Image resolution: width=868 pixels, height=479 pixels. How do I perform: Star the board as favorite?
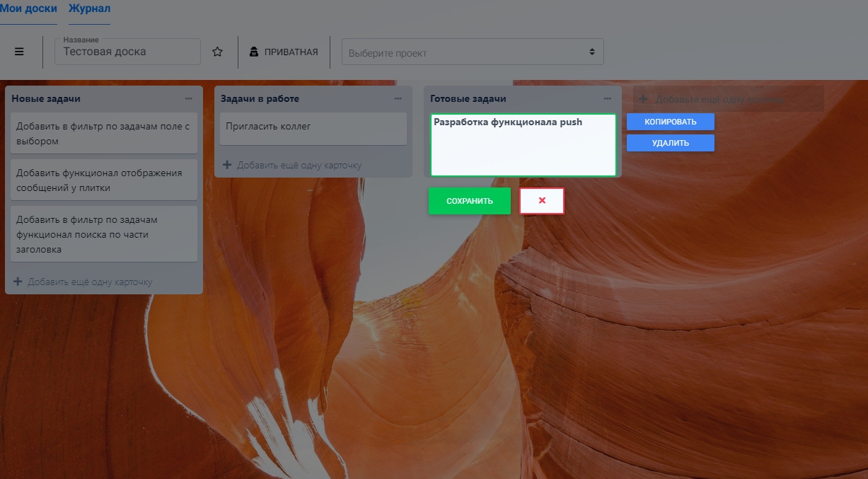(x=218, y=52)
